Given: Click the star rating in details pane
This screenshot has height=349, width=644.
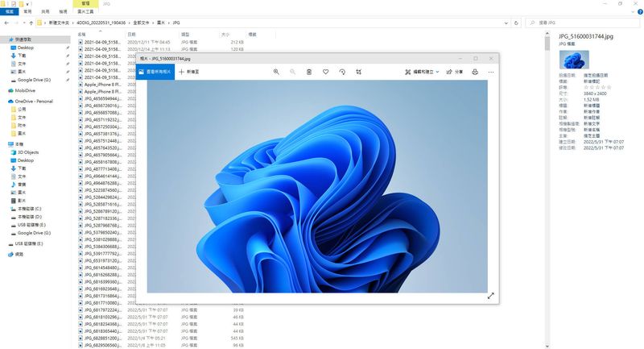Looking at the screenshot, I should click(x=597, y=88).
